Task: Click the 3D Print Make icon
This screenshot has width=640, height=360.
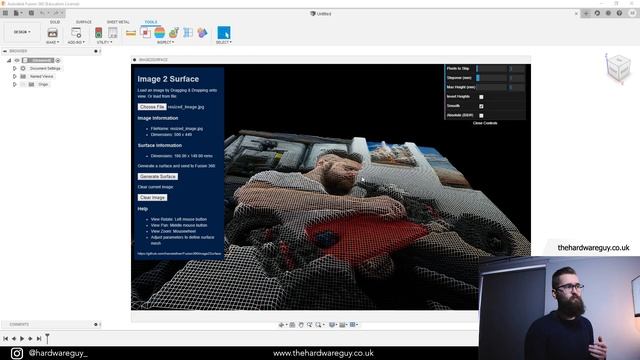Action: click(52, 33)
